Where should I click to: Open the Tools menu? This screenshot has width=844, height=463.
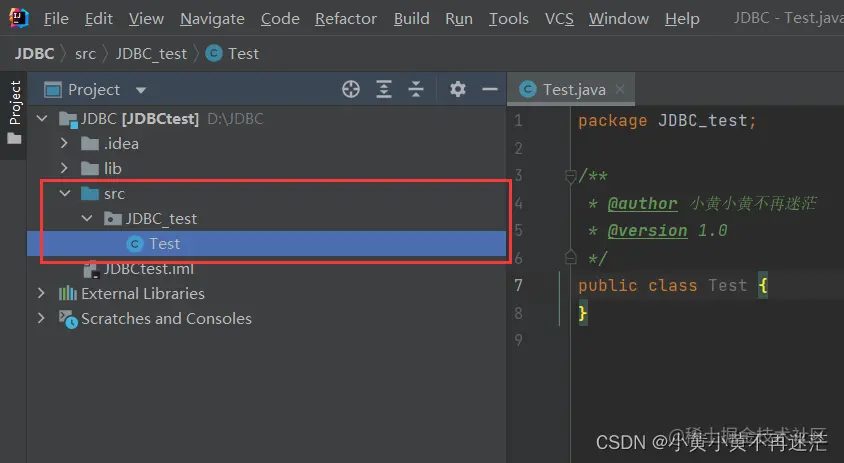508,18
